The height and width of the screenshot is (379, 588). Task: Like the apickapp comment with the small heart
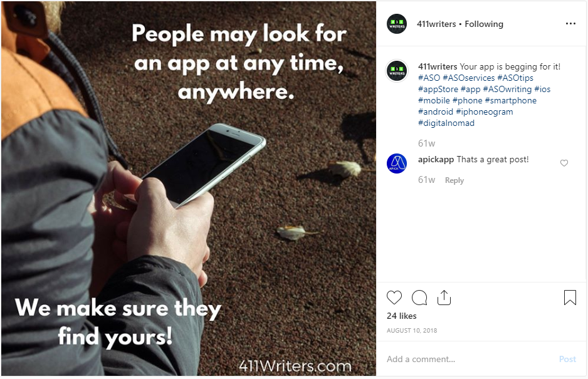[564, 163]
